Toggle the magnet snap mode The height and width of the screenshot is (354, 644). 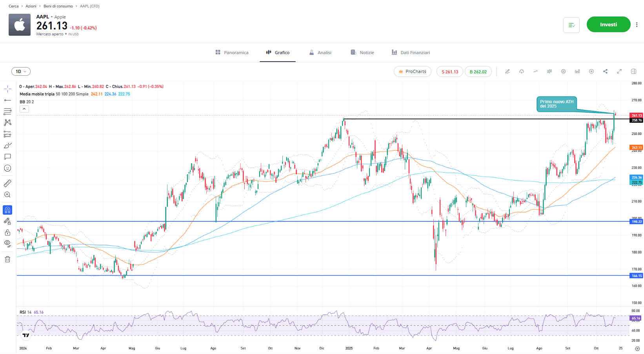click(x=7, y=210)
